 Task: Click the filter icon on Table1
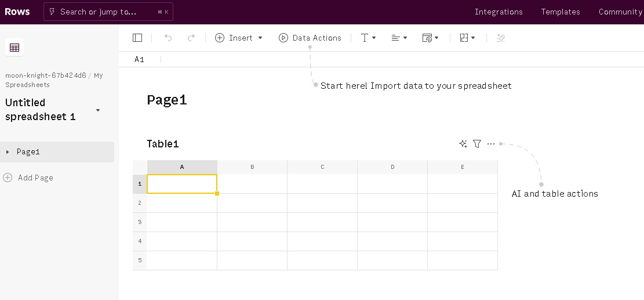click(x=477, y=144)
